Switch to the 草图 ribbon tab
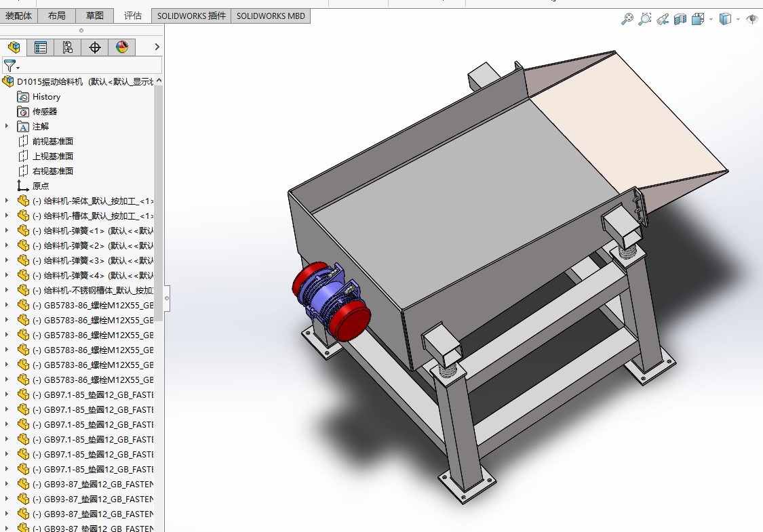This screenshot has height=532, width=763. point(94,16)
